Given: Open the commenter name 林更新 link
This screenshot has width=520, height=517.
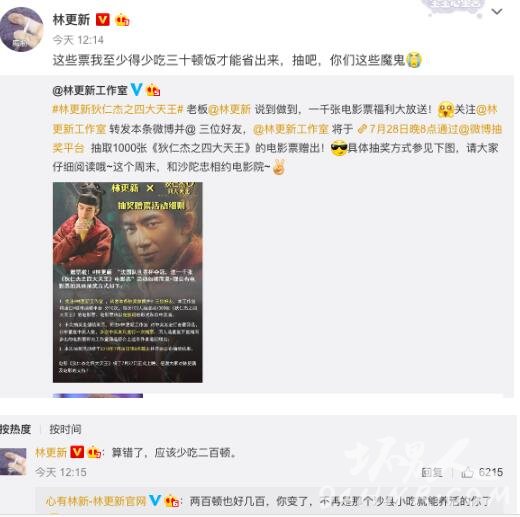Looking at the screenshot, I should click(51, 453).
